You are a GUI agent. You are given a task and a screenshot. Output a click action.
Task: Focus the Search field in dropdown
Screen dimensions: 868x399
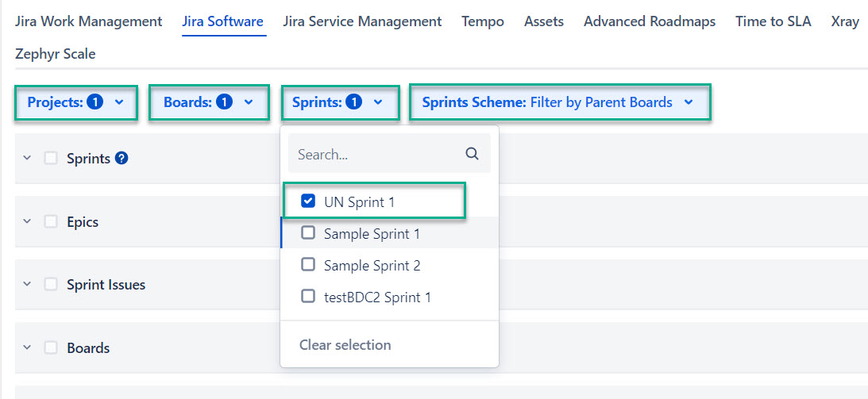[x=389, y=154]
